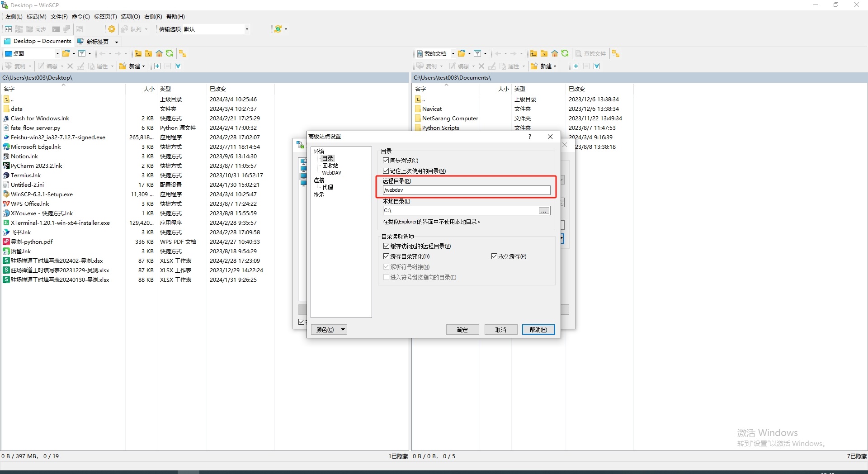Click the left panel home directory icon
868x474 pixels.
(x=159, y=53)
